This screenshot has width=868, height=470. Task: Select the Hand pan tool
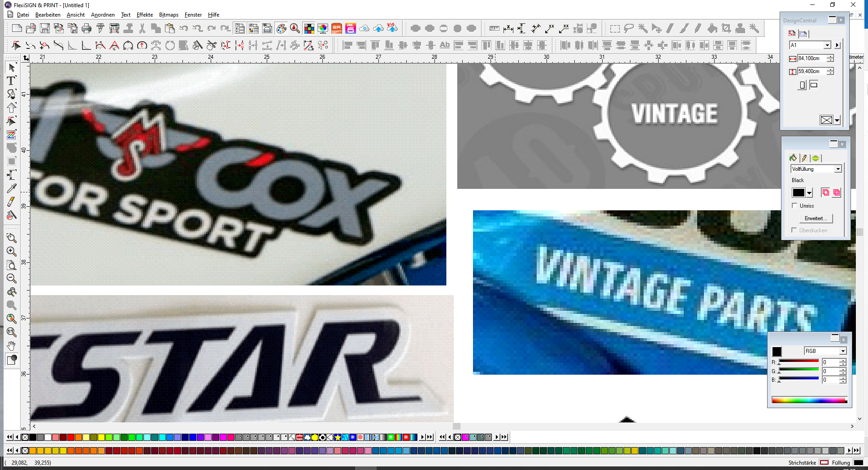[x=11, y=346]
